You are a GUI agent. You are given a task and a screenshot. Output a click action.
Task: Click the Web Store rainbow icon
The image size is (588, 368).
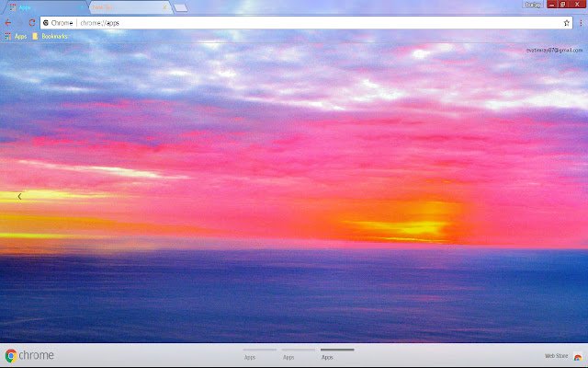point(578,356)
